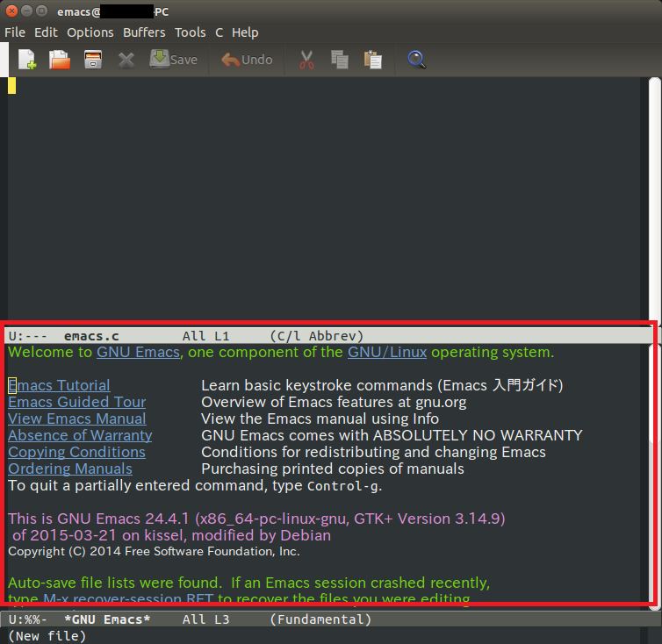This screenshot has width=662, height=644.
Task: Click the (C/l Abbrev) mode indicator
Action: click(317, 336)
